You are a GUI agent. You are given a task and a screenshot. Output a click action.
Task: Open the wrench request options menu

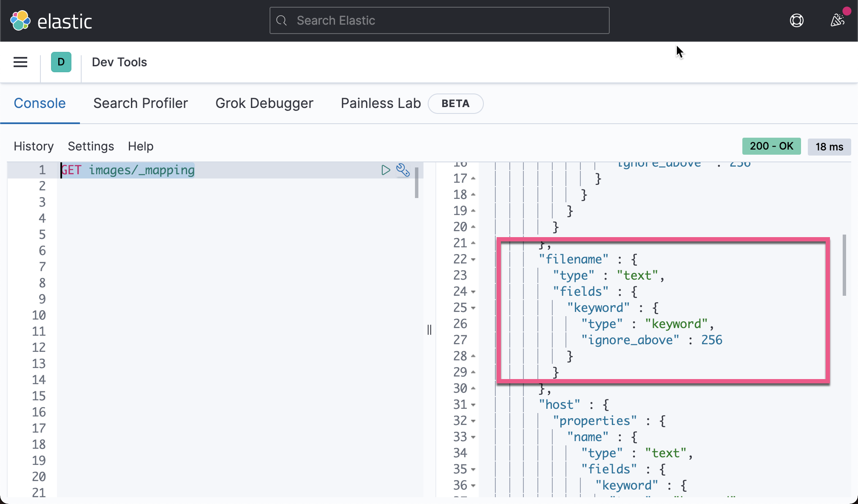point(403,170)
